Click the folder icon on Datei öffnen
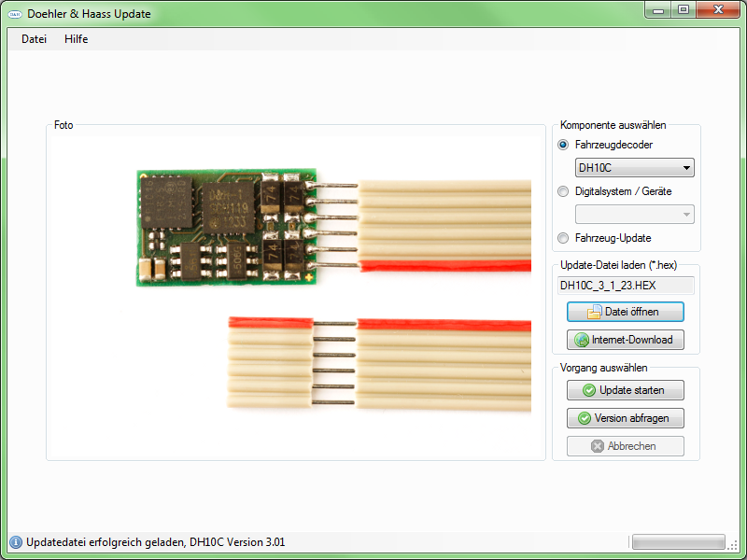 pyautogui.click(x=595, y=312)
